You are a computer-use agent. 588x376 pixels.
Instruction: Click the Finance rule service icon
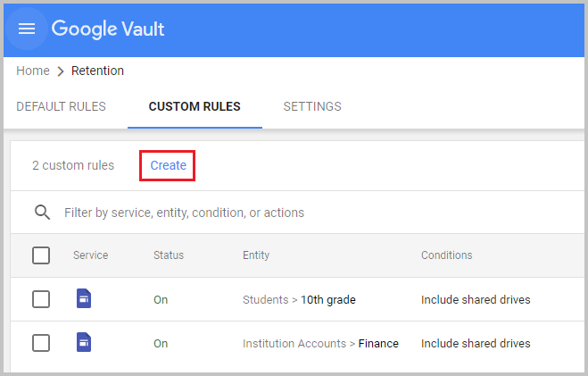click(x=84, y=343)
